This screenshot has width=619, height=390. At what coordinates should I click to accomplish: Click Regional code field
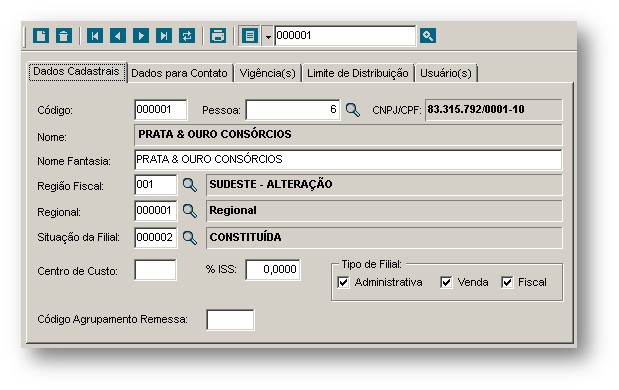(x=156, y=211)
